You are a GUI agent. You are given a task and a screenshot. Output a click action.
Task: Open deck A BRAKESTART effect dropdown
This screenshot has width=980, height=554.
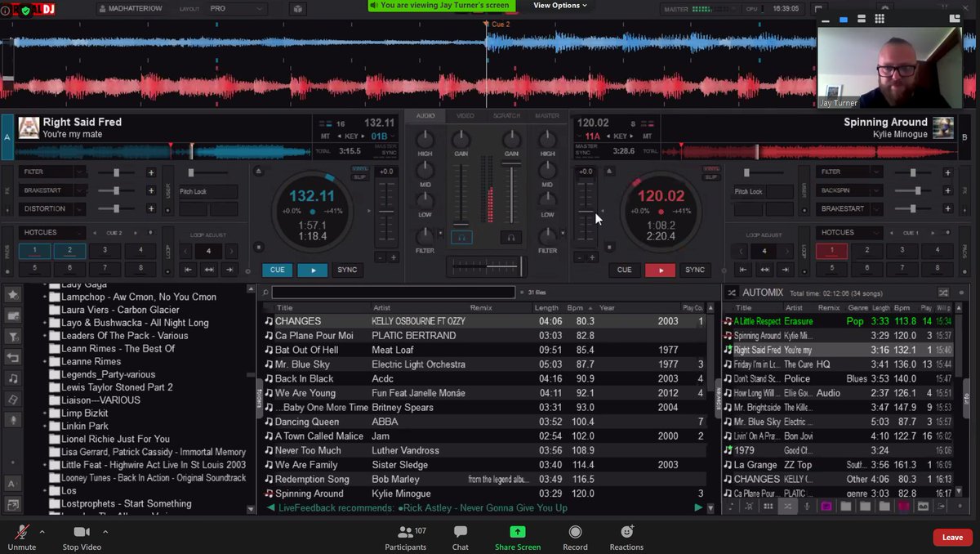coord(80,190)
